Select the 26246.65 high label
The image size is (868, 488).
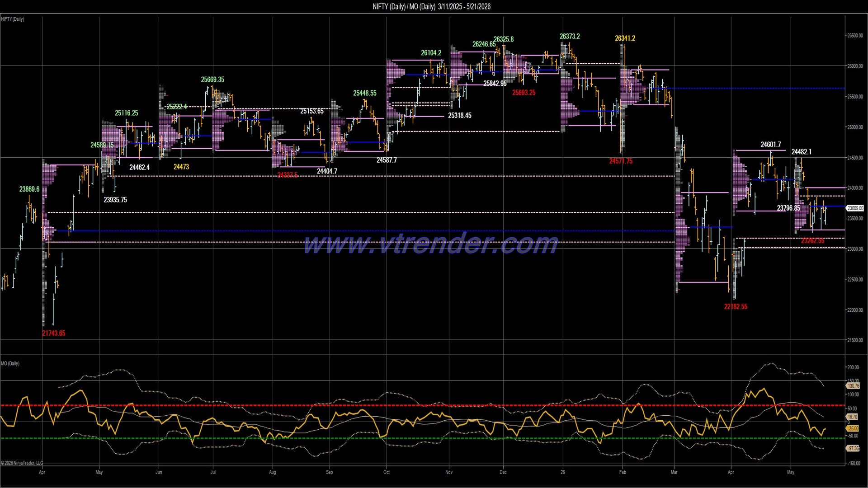(x=484, y=44)
